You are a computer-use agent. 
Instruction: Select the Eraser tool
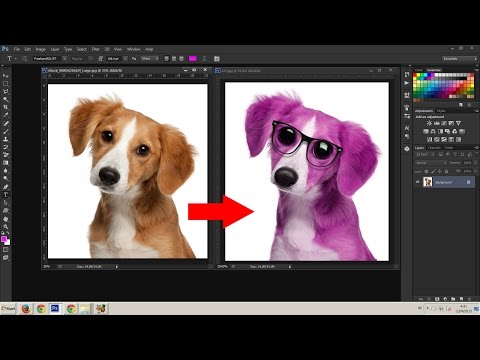tap(6, 155)
